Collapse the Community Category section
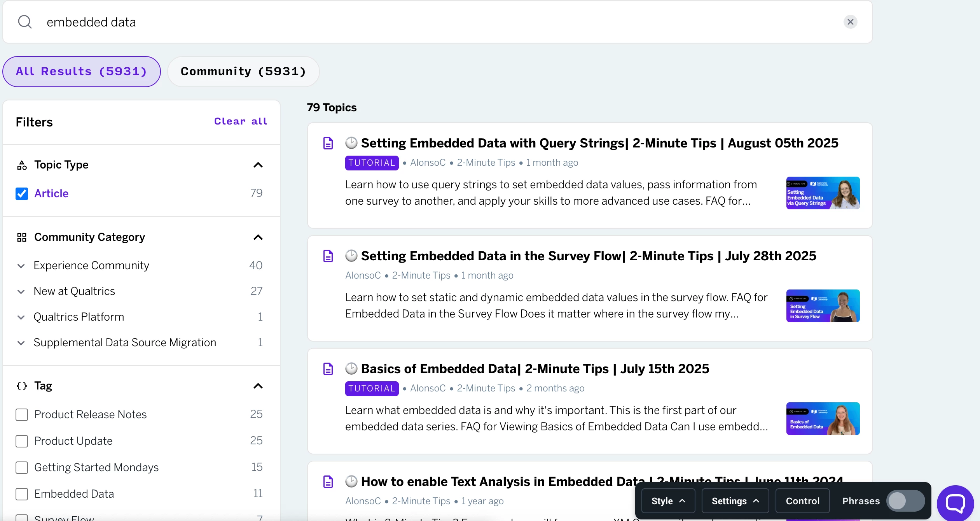This screenshot has width=980, height=521. [258, 237]
